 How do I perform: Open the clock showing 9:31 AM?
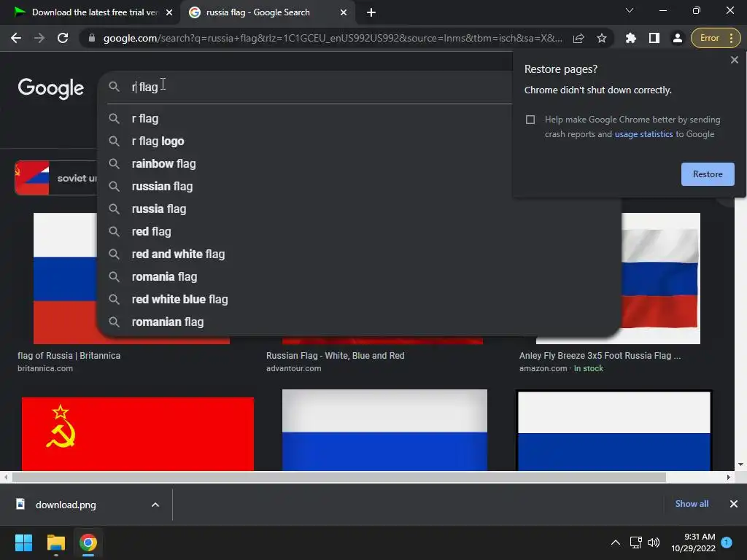(694, 542)
